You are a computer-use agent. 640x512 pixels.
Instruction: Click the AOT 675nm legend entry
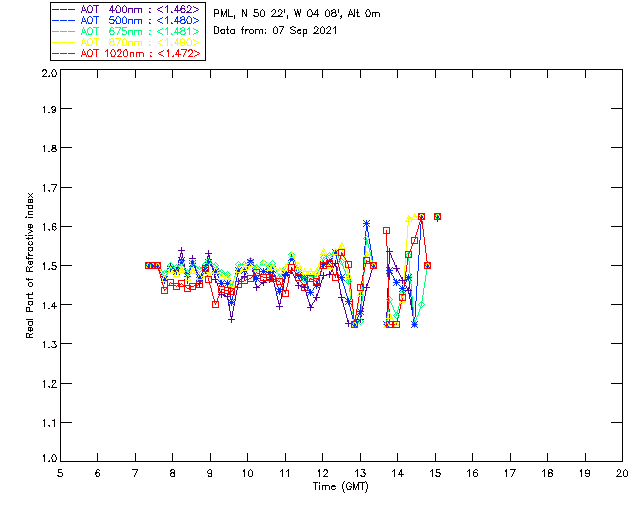coord(127,31)
